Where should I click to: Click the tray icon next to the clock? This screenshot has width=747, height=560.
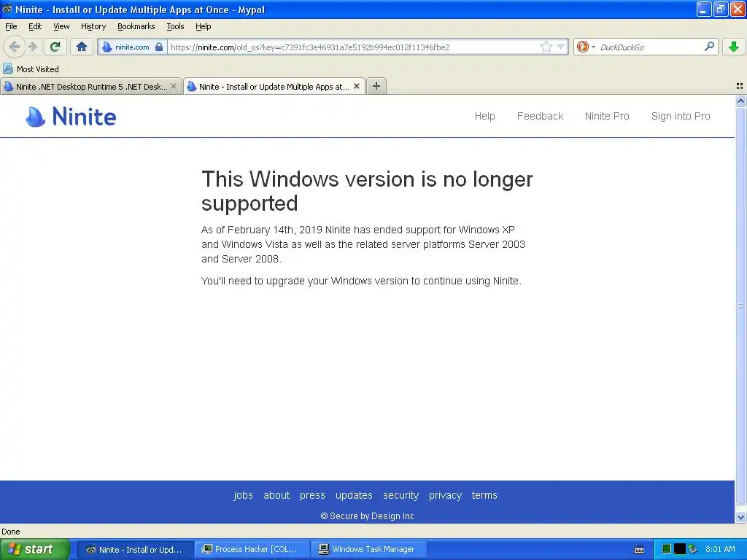693,549
